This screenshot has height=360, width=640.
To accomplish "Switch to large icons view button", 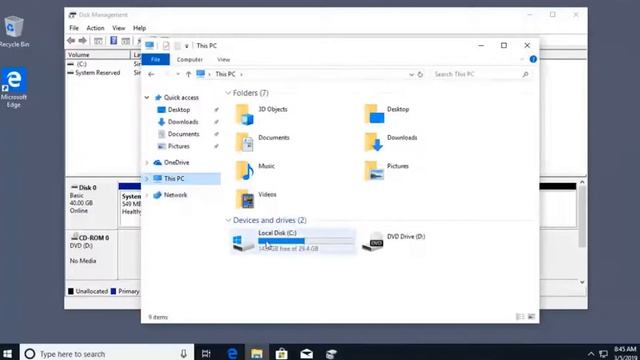I will coord(531,316).
